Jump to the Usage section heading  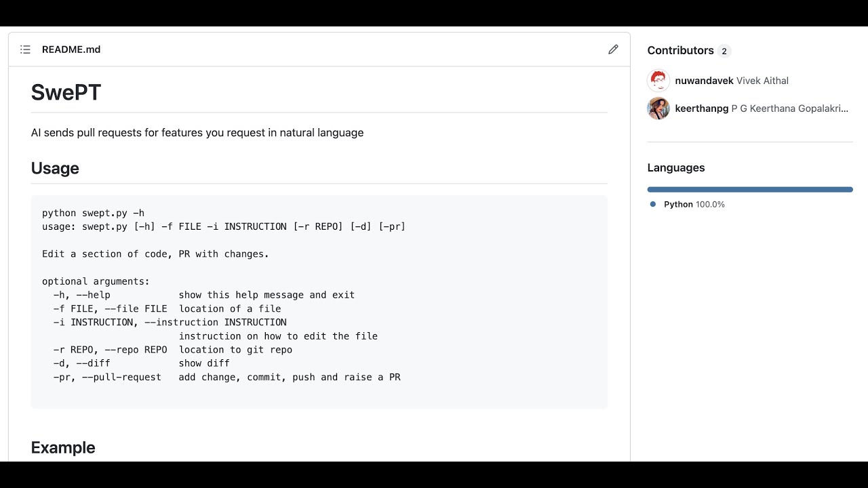pyautogui.click(x=55, y=168)
